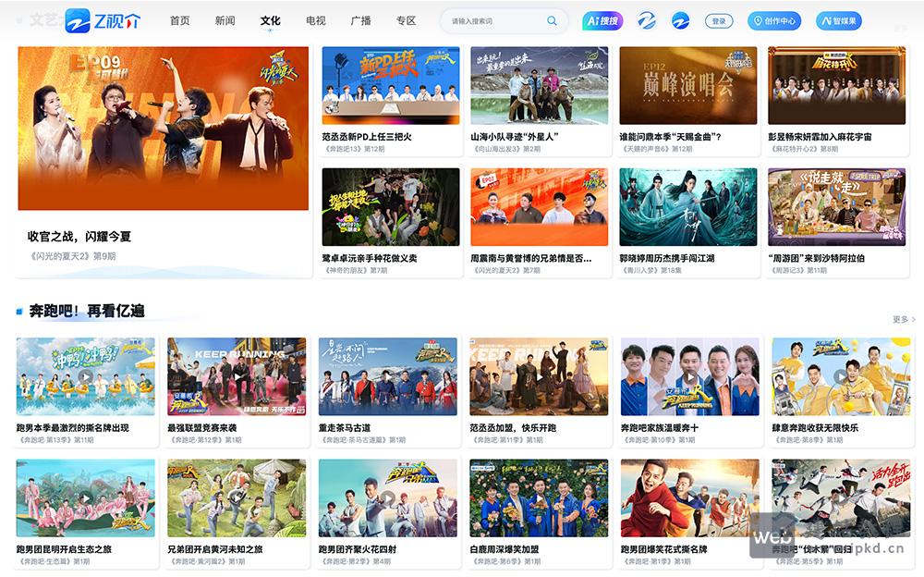Viewport: 924px width, 577px height.
Task: Click the 《天赐的声音6》第12期 episode label
Action: tap(656, 149)
